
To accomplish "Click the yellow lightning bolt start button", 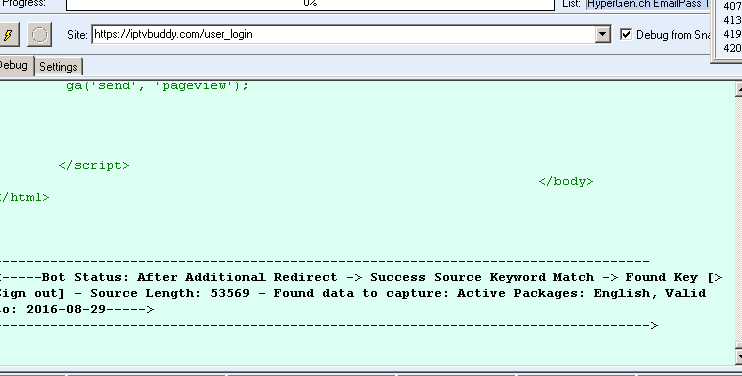I will 9,35.
